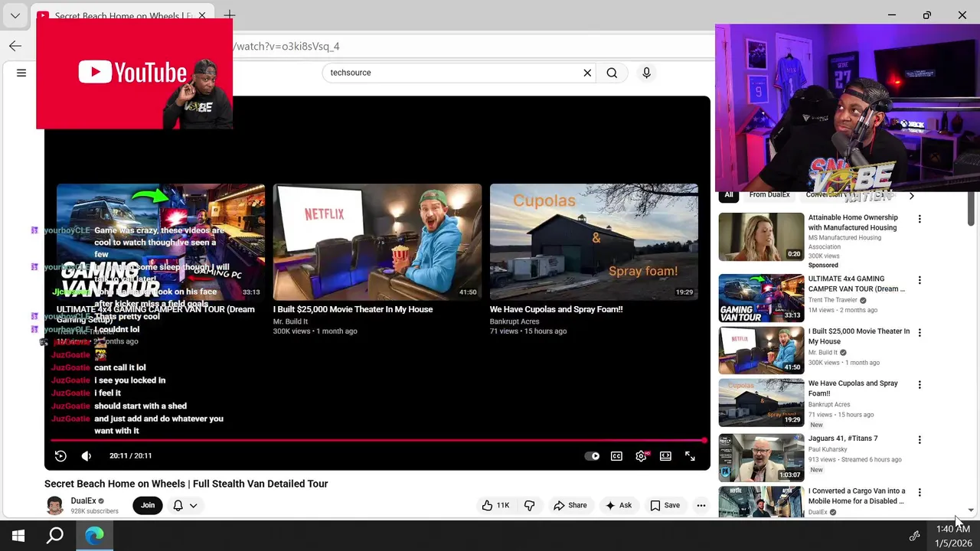
Task: Start voice search with the microphone
Action: tap(646, 73)
